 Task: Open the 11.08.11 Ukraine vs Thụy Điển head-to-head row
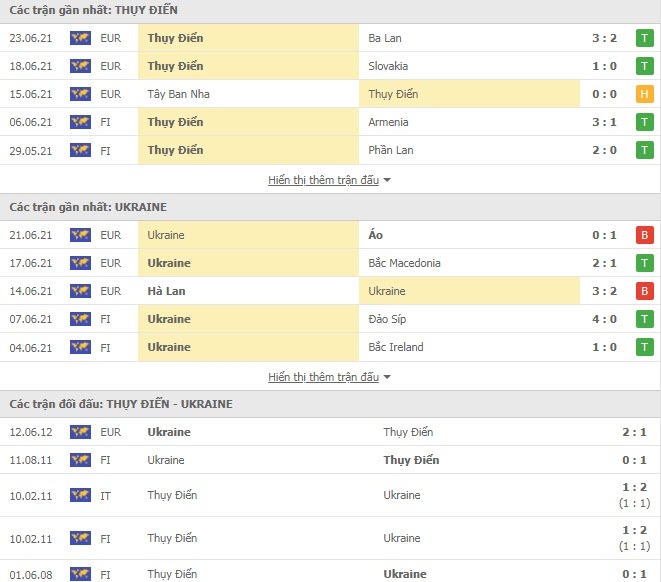[330, 460]
